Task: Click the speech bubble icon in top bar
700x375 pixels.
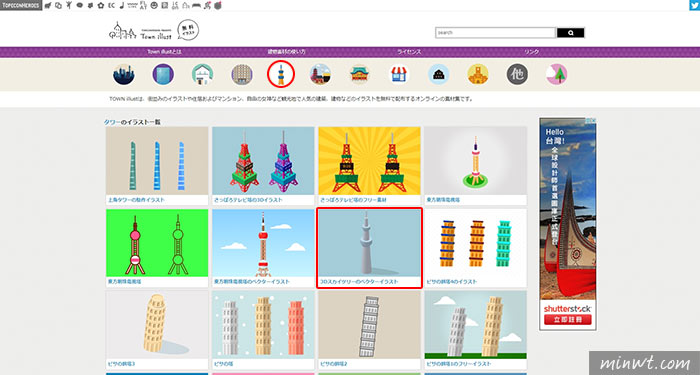Action: tap(79, 5)
